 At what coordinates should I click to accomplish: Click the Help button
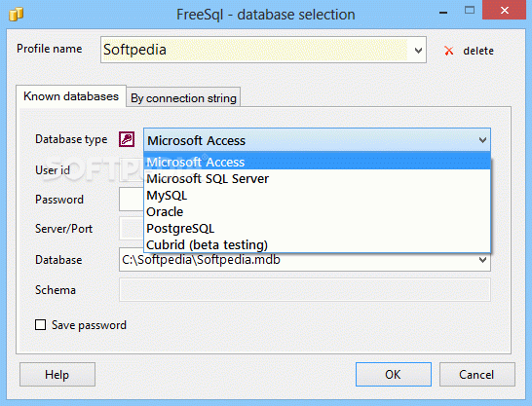tap(57, 375)
